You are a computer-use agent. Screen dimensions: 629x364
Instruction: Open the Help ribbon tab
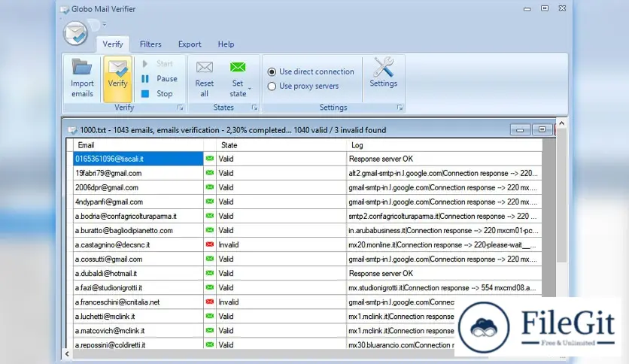point(226,44)
